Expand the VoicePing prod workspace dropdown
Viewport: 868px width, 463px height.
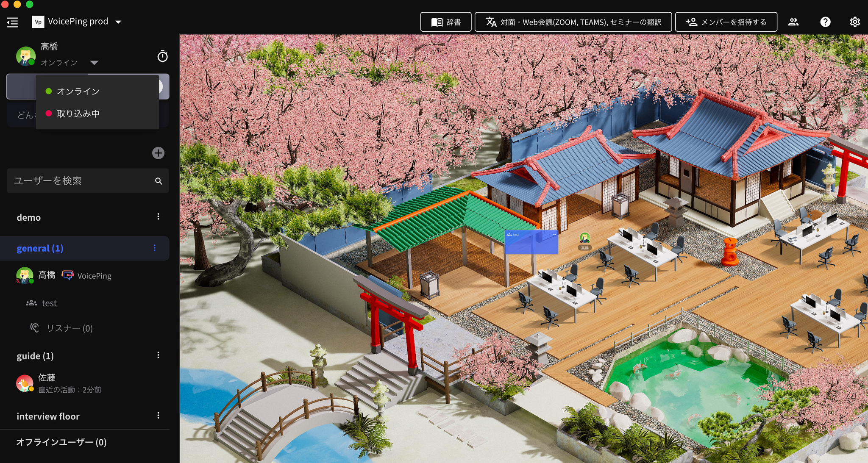tap(118, 22)
